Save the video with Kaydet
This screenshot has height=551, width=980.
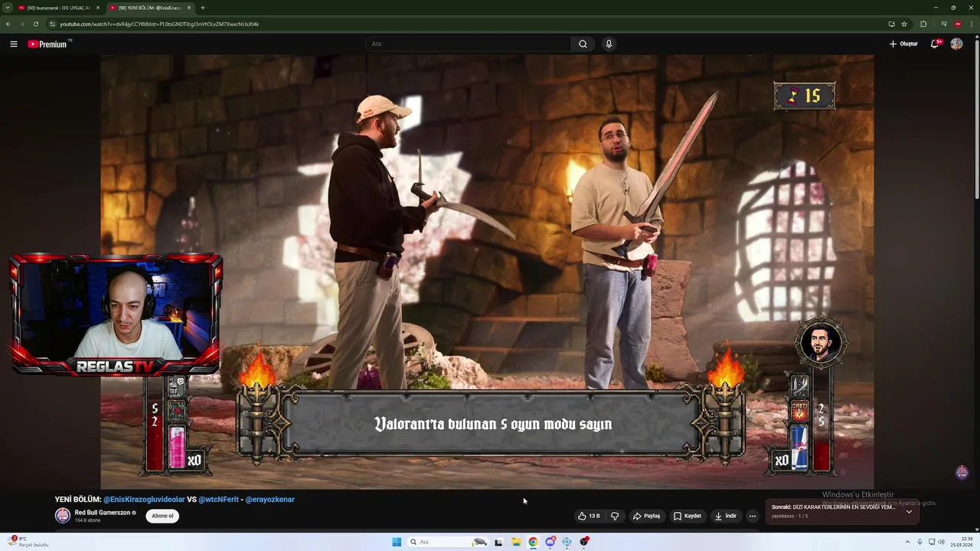click(688, 516)
